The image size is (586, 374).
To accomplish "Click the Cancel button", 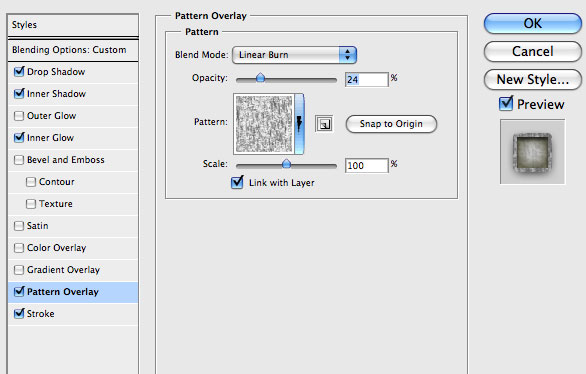I will 533,52.
